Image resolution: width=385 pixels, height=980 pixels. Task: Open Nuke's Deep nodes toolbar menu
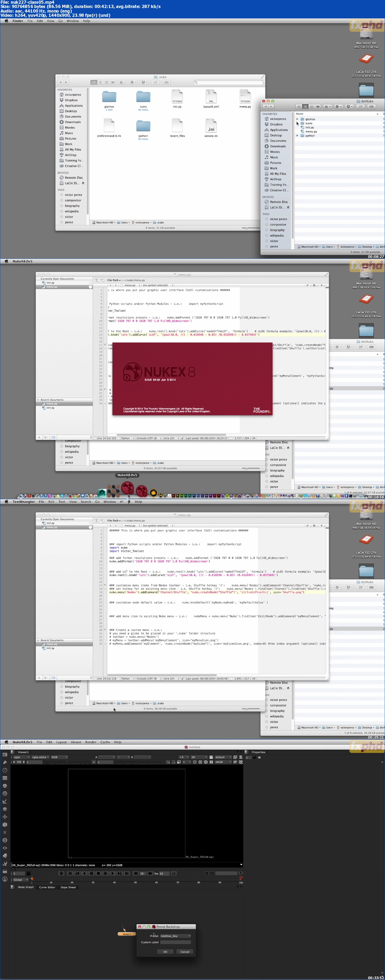coord(5,840)
